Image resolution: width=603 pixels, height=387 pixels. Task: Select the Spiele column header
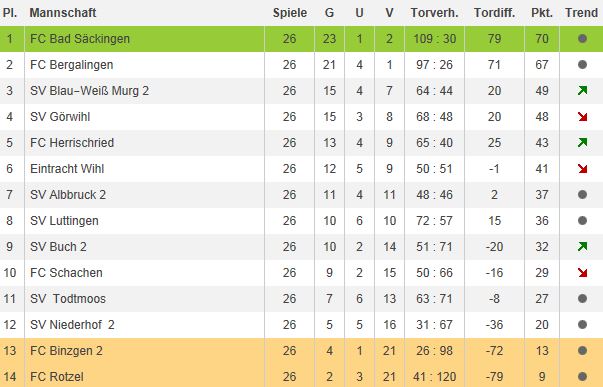[290, 13]
